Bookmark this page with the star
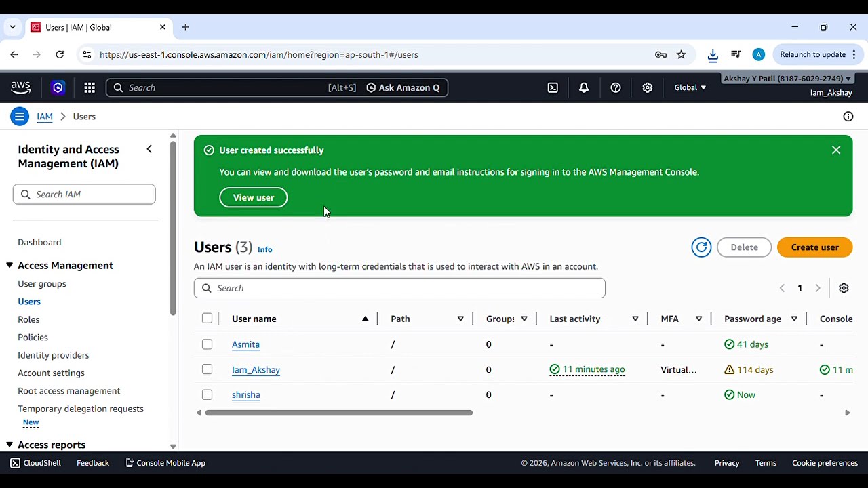The height and width of the screenshot is (488, 868). (x=681, y=54)
